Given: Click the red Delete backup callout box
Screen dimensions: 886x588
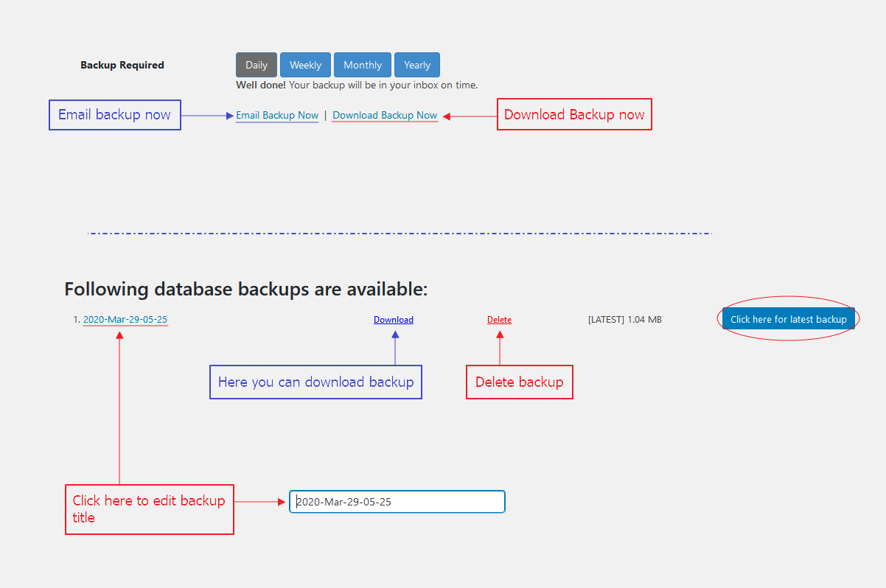Looking at the screenshot, I should [x=519, y=382].
